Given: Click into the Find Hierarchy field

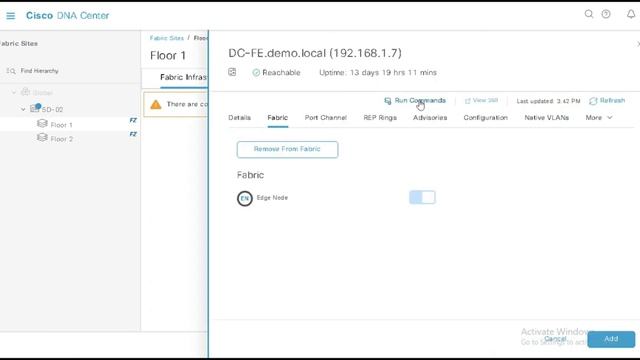Looking at the screenshot, I should 40,71.
